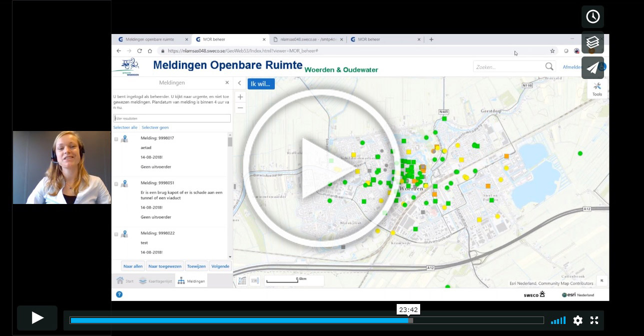
Task: Share the video with the paper plane icon
Action: click(593, 68)
